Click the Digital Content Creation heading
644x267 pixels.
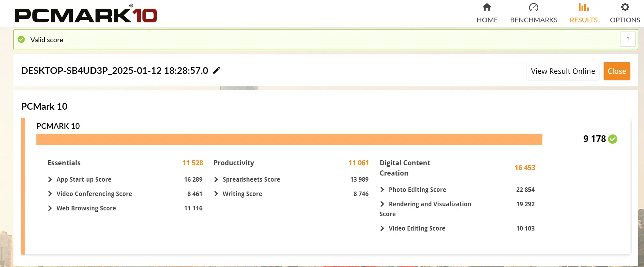(405, 168)
